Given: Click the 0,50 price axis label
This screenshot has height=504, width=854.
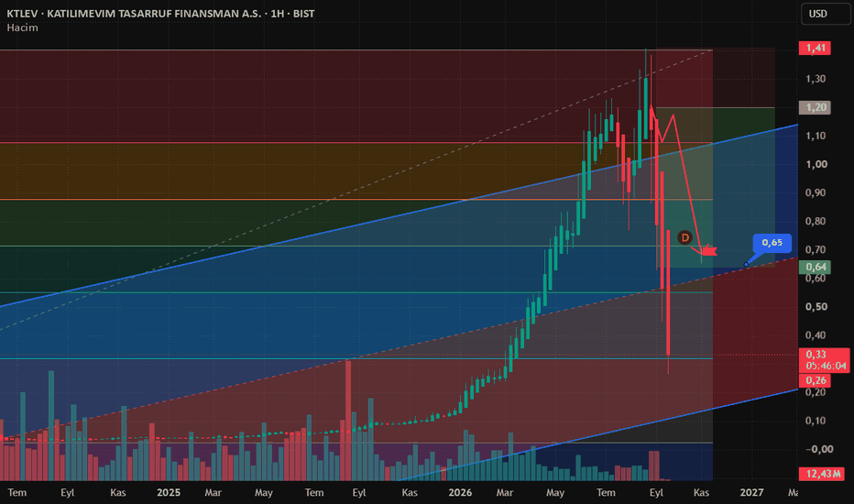Looking at the screenshot, I should click(816, 306).
